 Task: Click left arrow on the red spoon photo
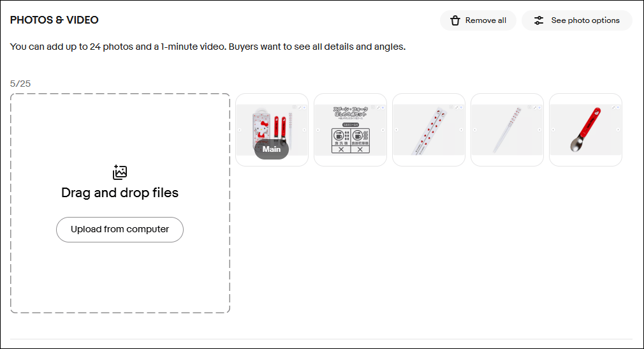coord(553,130)
